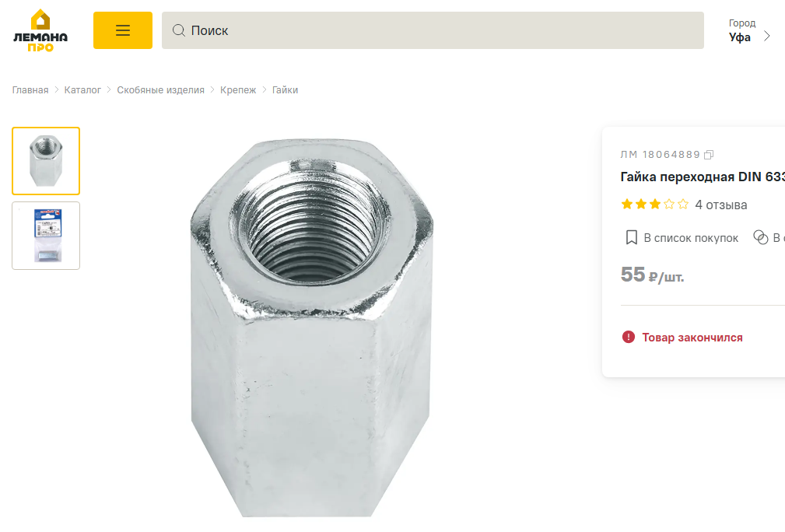
Task: Go to Главная in breadcrumbs
Action: 30,90
